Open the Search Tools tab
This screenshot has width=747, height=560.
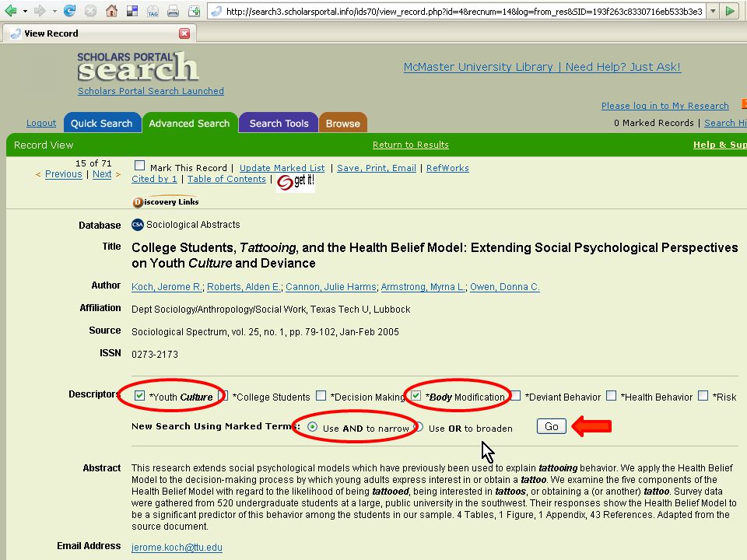tap(279, 123)
